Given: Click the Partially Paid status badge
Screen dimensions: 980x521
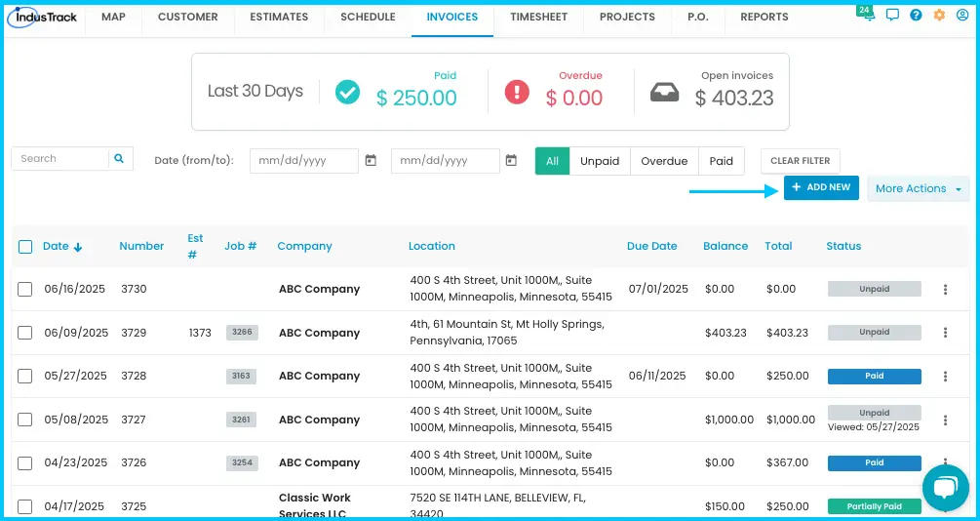Looking at the screenshot, I should 875,506.
